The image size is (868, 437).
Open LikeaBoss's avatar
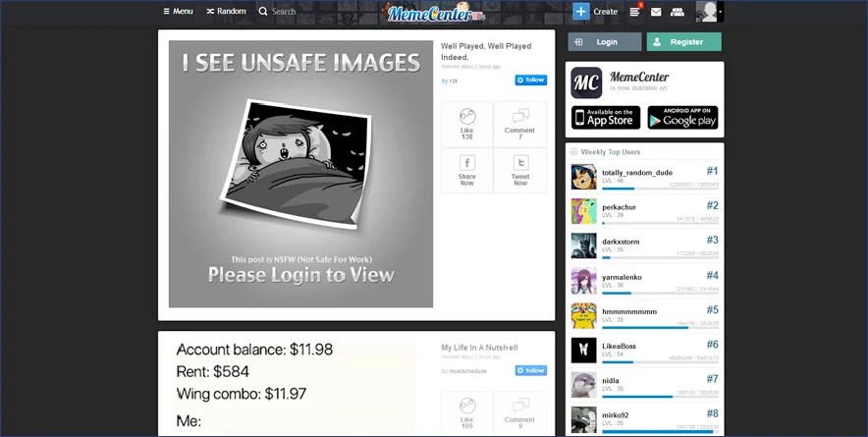point(584,350)
